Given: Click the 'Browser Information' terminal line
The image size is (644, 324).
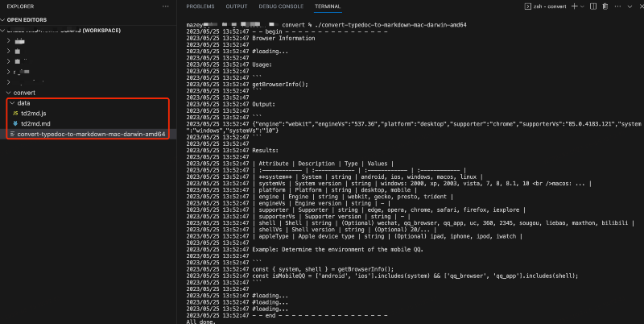Looking at the screenshot, I should tap(283, 38).
